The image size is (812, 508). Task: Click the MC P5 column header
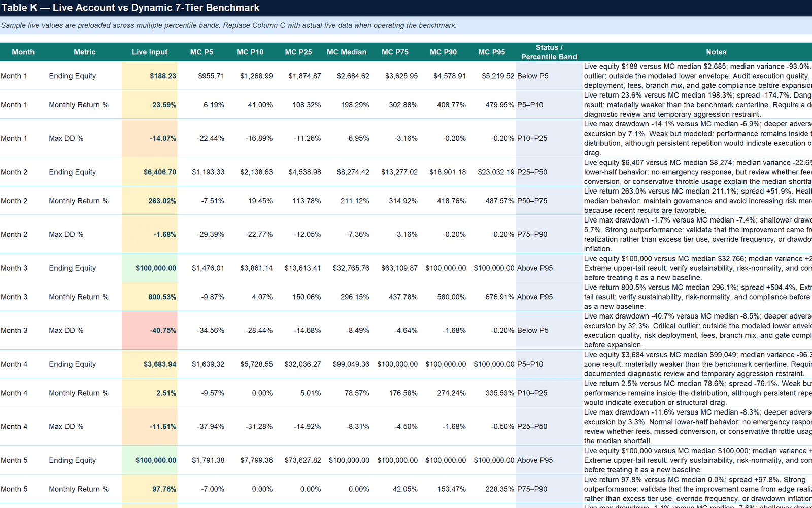[x=201, y=52]
